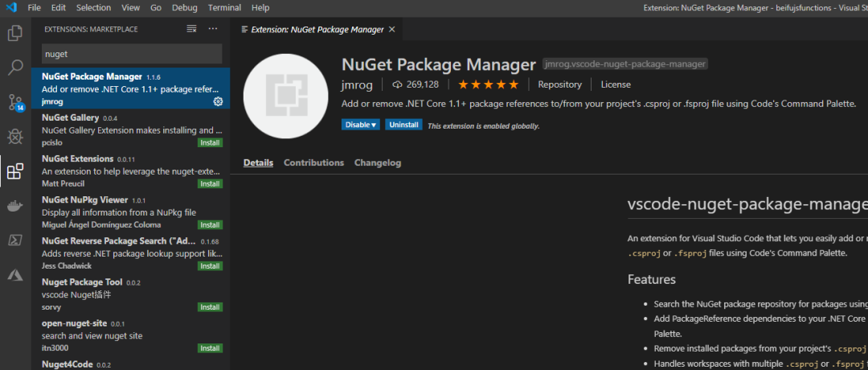Open the Disable dropdown for the extension
The image size is (868, 370).
pos(361,125)
